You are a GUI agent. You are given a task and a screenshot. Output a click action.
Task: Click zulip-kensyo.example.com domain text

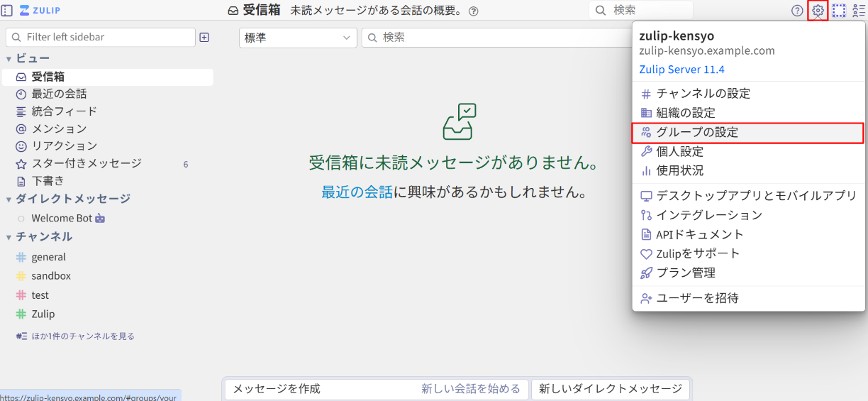(x=707, y=51)
